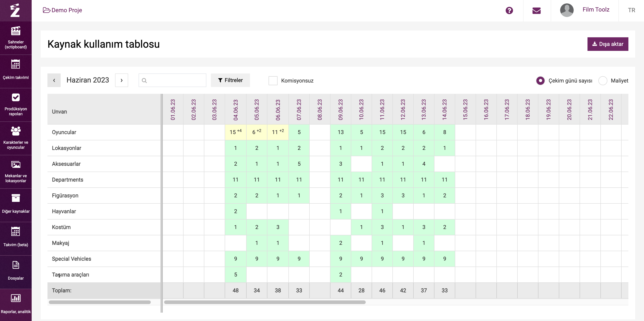Image resolution: width=644 pixels, height=321 pixels.
Task: Select Maliyet radio button
Action: (602, 81)
